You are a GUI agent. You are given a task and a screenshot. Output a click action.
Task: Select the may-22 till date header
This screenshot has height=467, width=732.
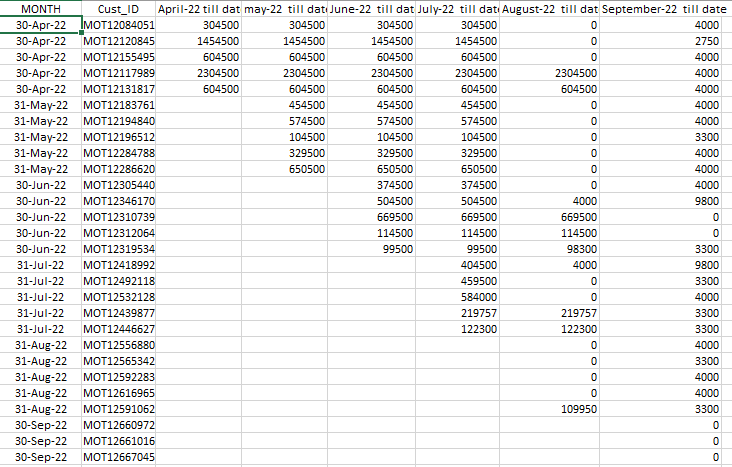pos(284,8)
